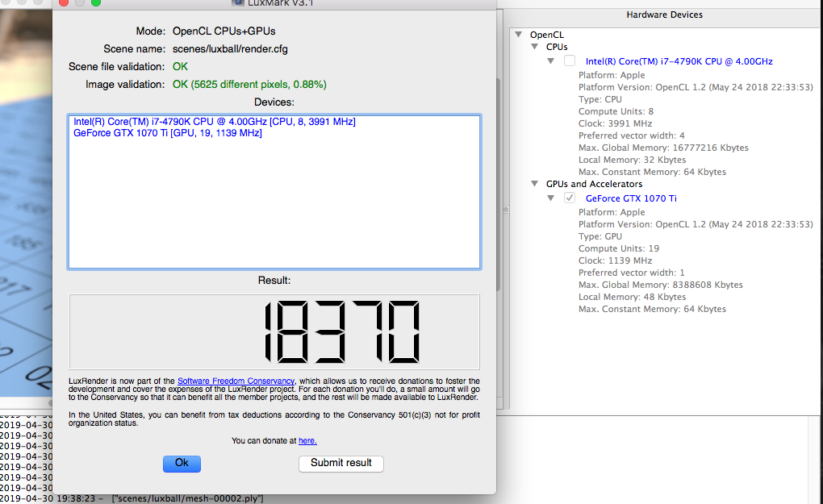Image resolution: width=823 pixels, height=504 pixels.
Task: Click 'Local Memory: 32 Kbytes' row
Action: pos(632,160)
